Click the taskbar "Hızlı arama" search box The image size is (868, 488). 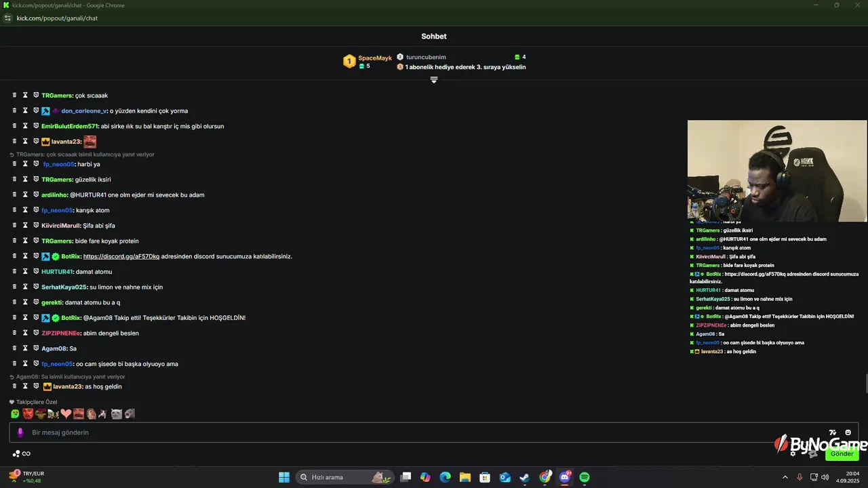pyautogui.click(x=345, y=477)
